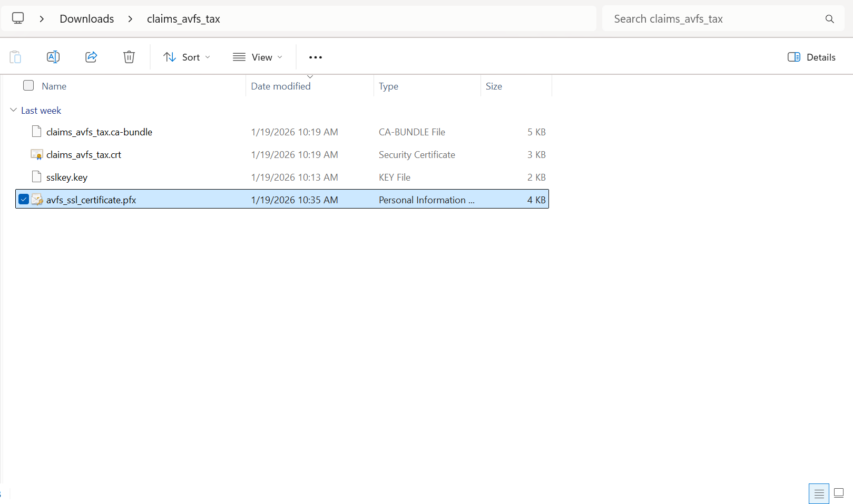The image size is (853, 504).
Task: Toggle the select-all checkbox beside Name
Action: [28, 85]
